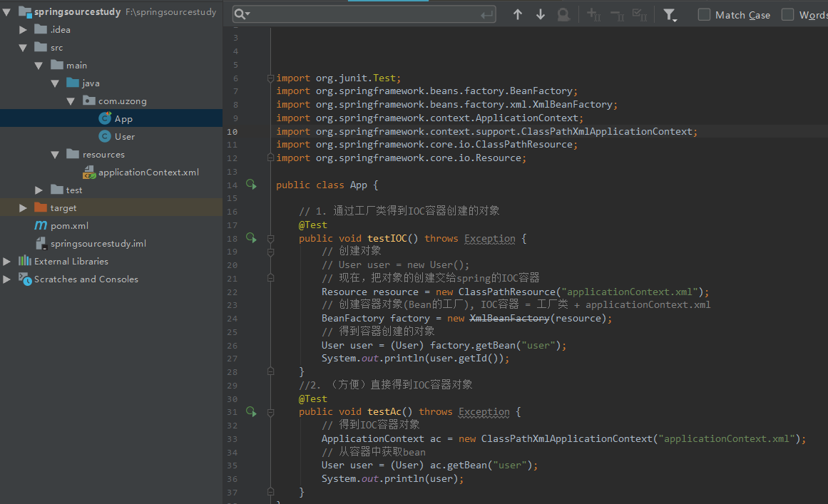This screenshot has height=504, width=828.
Task: Expand Scratches and Consoles node
Action: point(7,279)
